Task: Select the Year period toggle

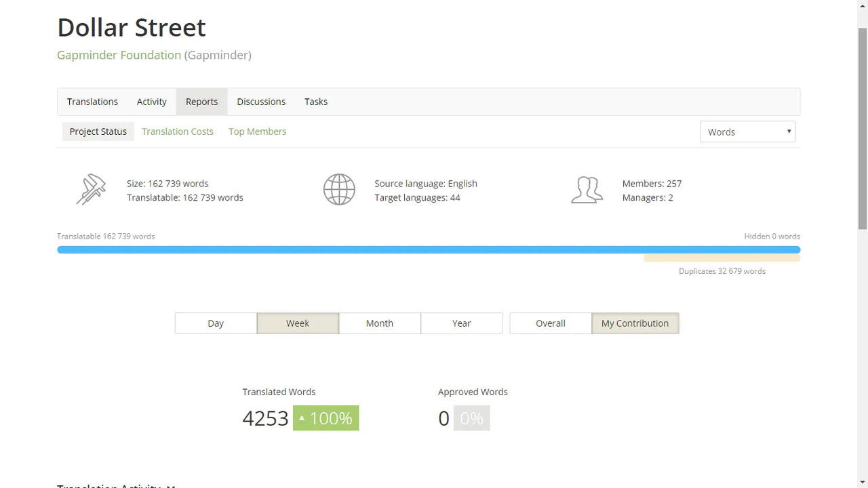Action: point(462,323)
